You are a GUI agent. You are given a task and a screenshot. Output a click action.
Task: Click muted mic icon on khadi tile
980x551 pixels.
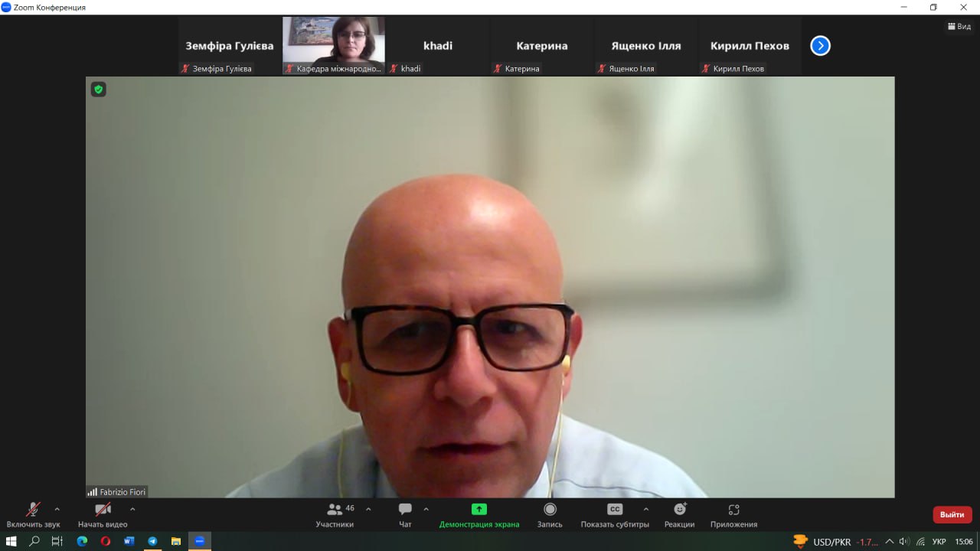point(394,68)
